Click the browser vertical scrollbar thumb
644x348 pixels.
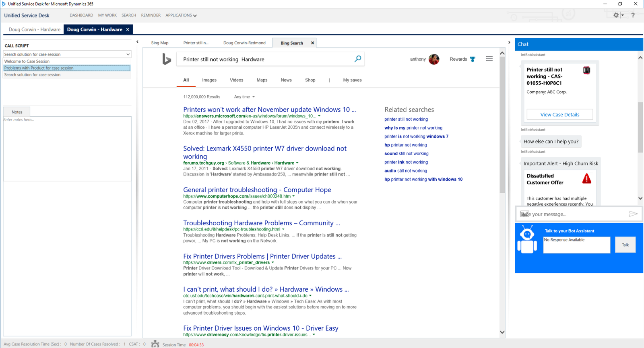[x=502, y=125]
